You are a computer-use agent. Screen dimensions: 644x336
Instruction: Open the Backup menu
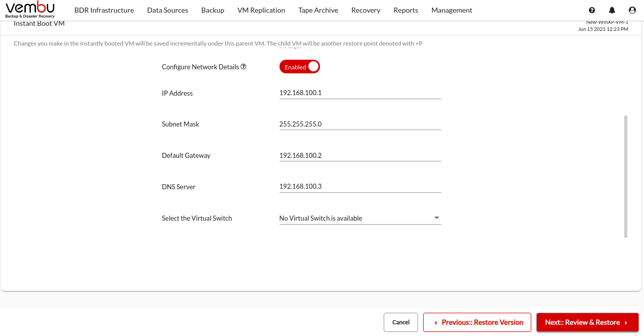pos(213,10)
